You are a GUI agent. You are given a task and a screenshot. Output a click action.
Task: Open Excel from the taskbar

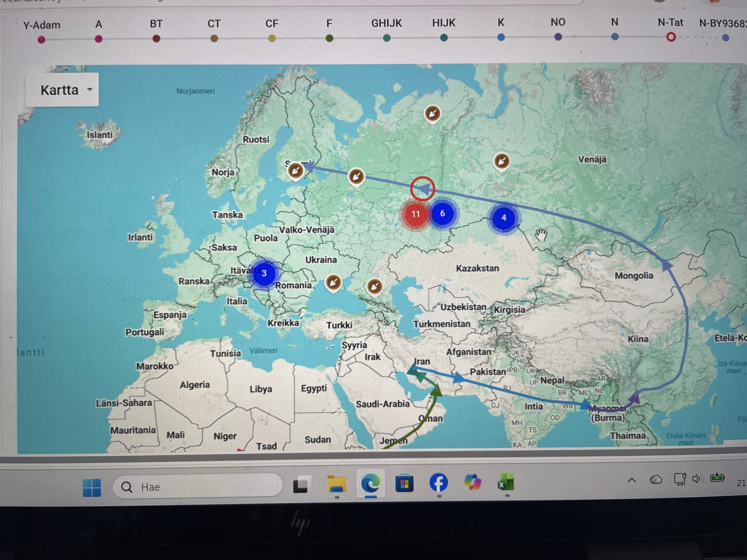coord(506,482)
